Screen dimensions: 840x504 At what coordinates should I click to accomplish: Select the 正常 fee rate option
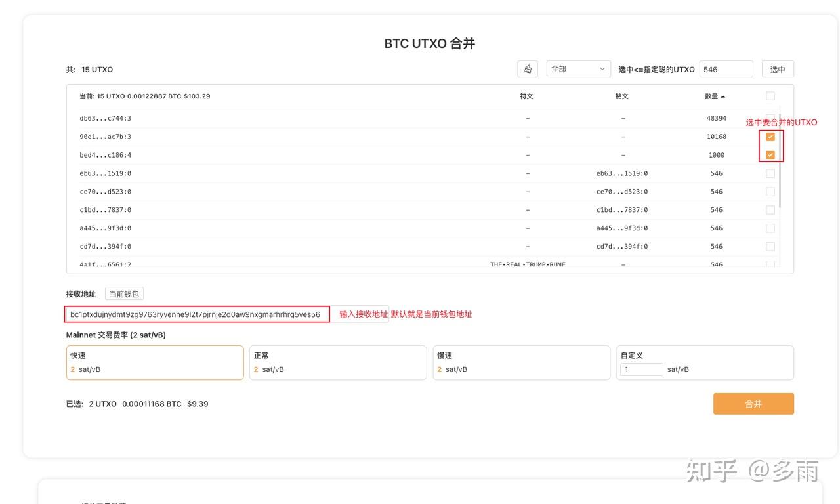coord(338,362)
